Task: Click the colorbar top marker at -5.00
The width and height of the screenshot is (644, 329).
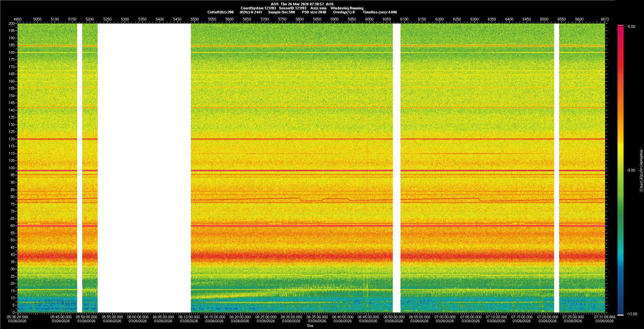Action: coord(621,26)
